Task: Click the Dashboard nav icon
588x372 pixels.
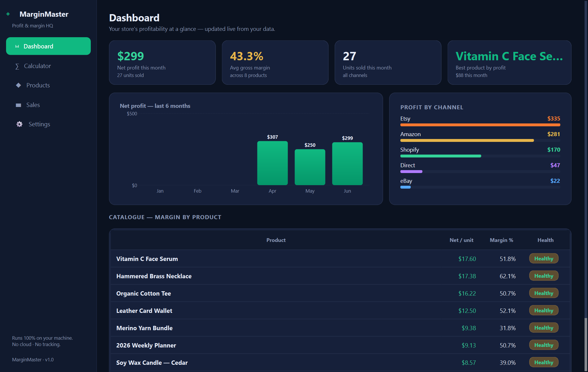Action: coord(17,46)
